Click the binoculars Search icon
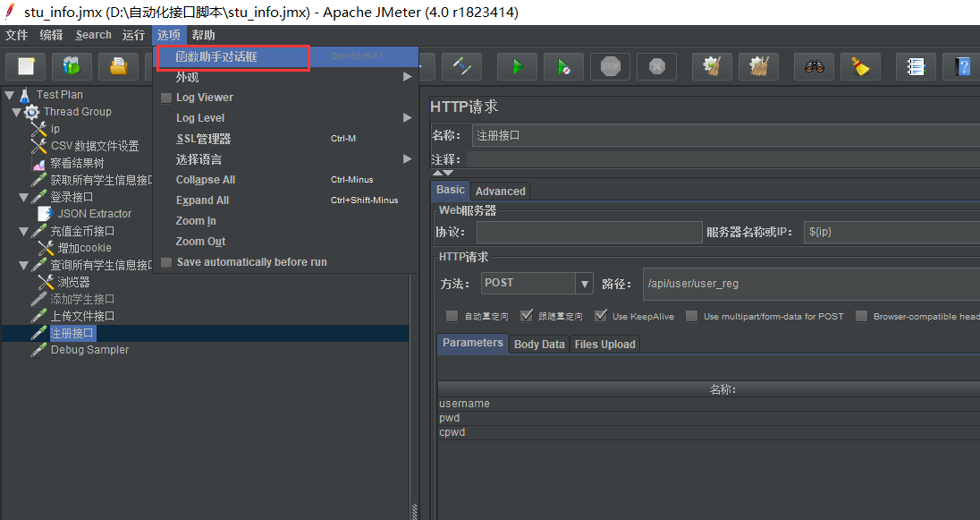 pos(815,66)
